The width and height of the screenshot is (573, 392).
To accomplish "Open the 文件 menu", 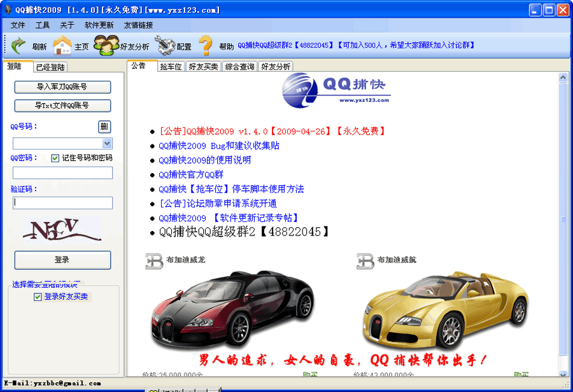I will click(x=18, y=25).
